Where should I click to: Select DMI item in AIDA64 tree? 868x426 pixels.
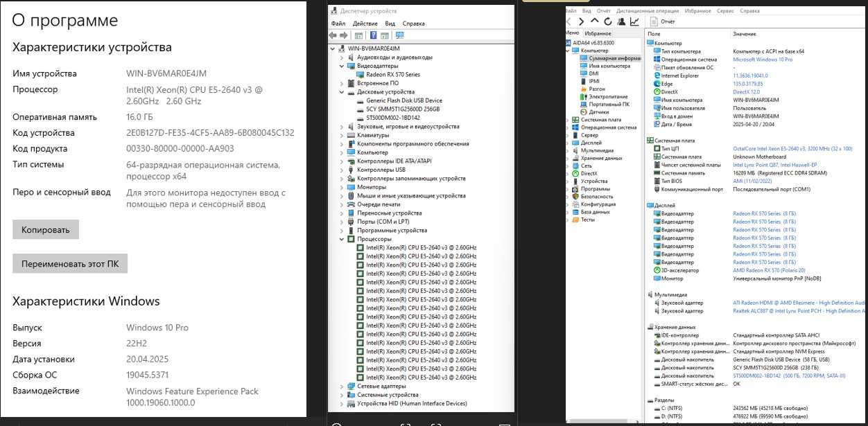(588, 74)
